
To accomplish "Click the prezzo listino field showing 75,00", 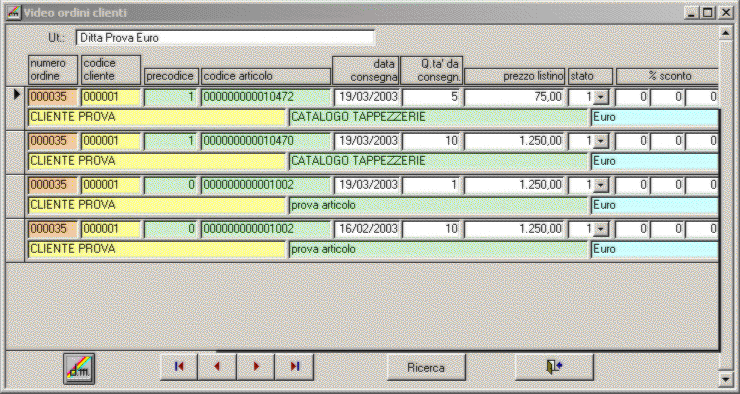I will [x=514, y=97].
